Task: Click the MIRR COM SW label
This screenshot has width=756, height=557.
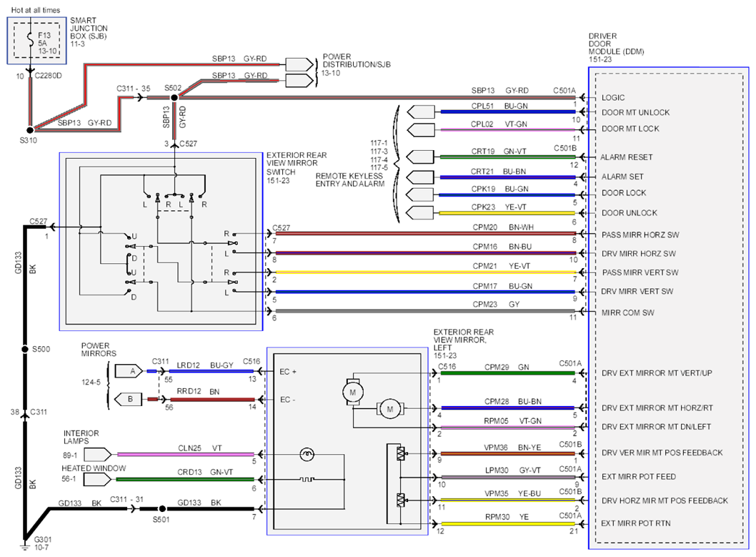Action: (x=628, y=312)
